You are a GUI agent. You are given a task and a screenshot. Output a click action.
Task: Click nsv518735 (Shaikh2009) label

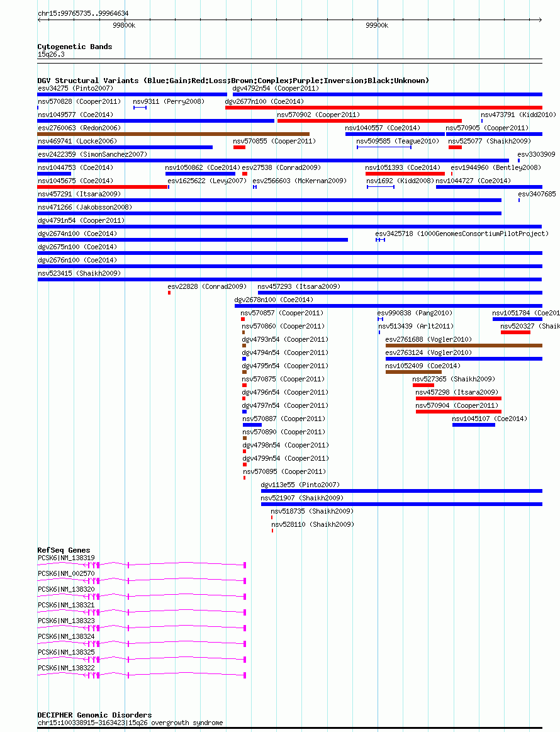click(312, 511)
